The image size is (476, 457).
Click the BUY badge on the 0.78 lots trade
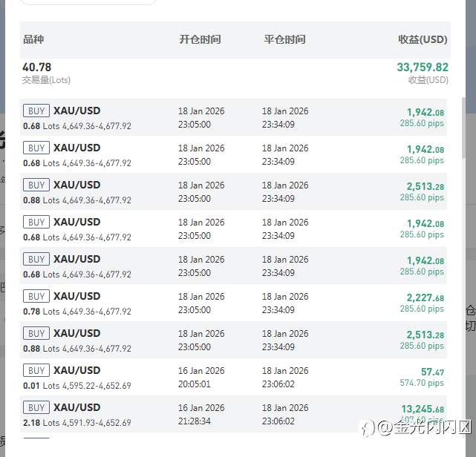[36, 296]
